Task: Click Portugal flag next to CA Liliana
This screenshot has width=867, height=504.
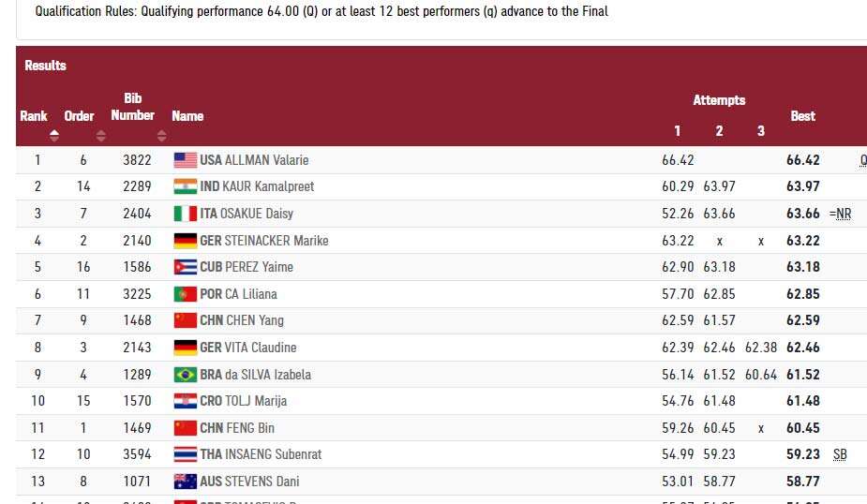Action: point(186,294)
